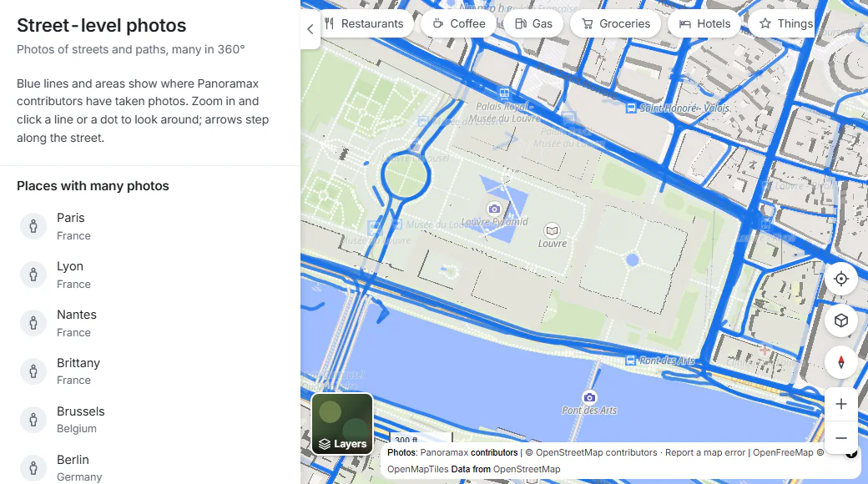Click the Louvre museum marker icon
This screenshot has width=868, height=484.
click(x=552, y=230)
